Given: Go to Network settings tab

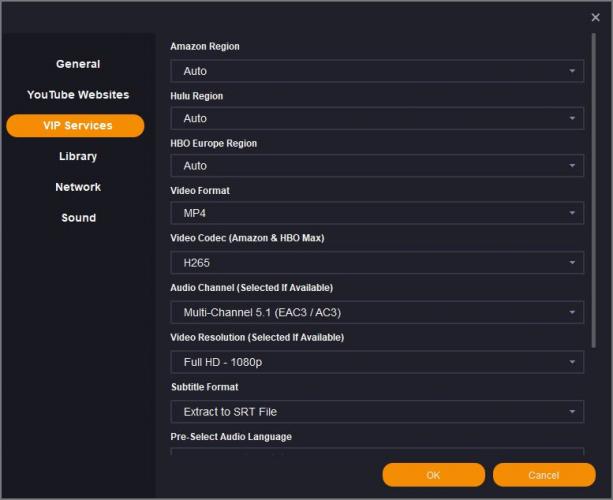Looking at the screenshot, I should [x=78, y=187].
